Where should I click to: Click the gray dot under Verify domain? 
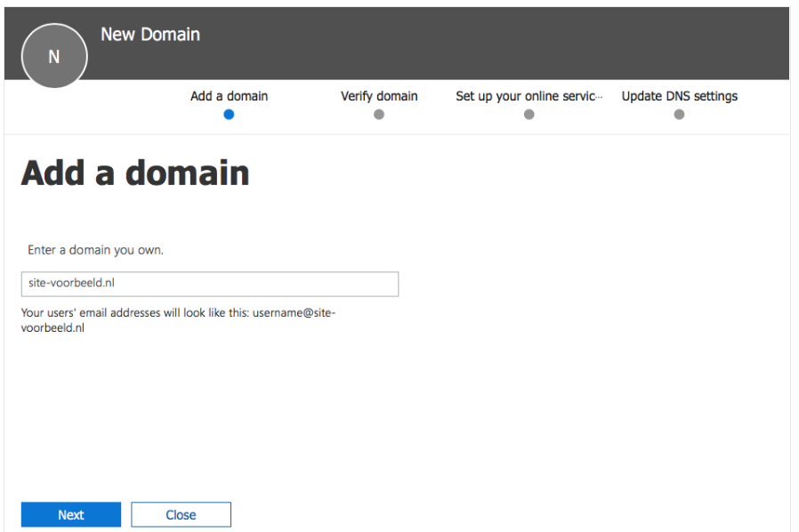[x=379, y=114]
